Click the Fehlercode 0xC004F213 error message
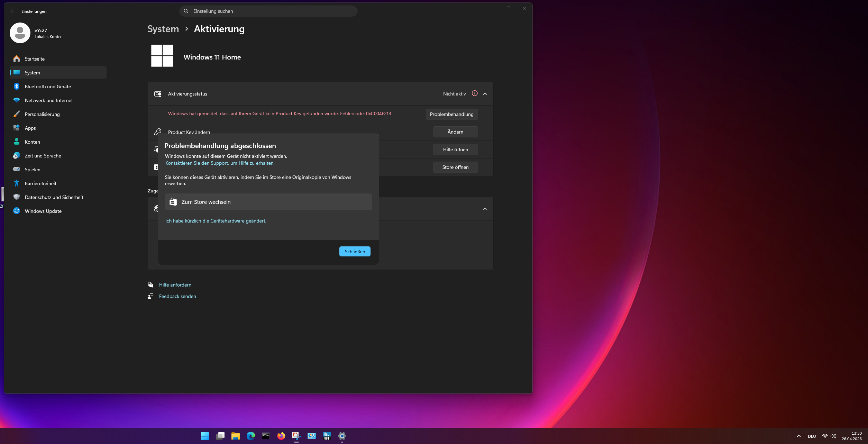Image resolution: width=868 pixels, height=444 pixels. point(280,114)
